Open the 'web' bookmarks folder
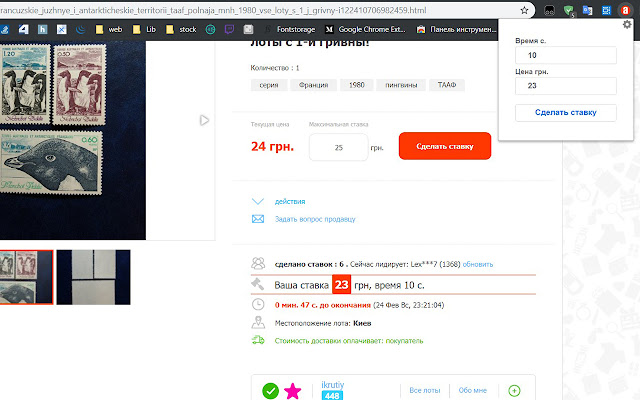640x400 pixels. 109,29
